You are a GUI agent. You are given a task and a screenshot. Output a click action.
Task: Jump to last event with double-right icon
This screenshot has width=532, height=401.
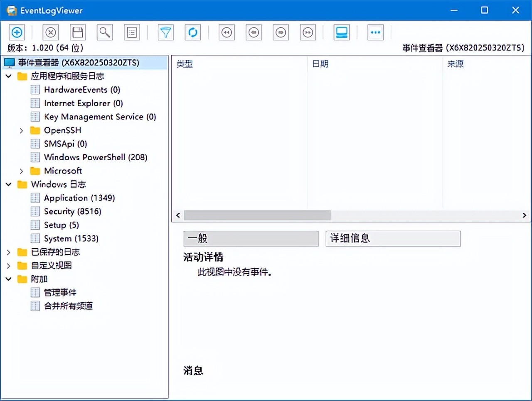click(308, 32)
